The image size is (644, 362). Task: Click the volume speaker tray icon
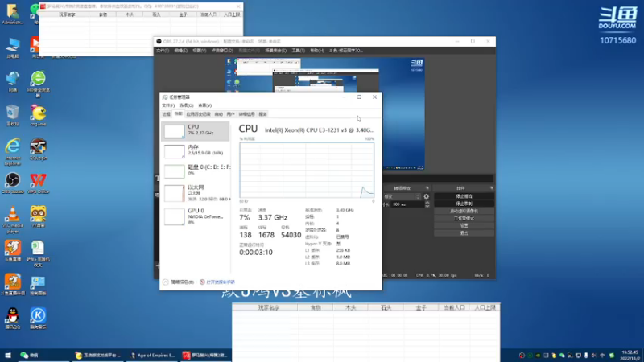(x=594, y=356)
